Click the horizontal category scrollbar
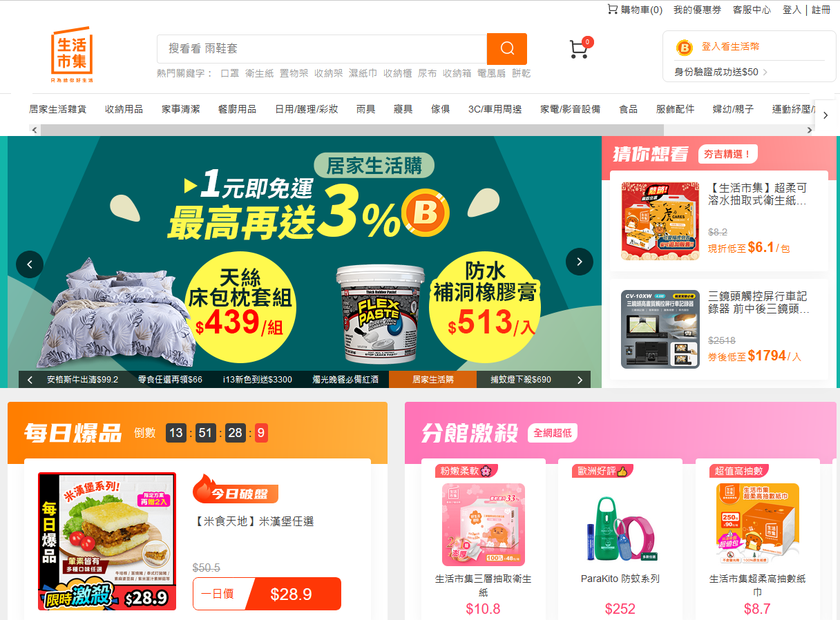840x620 pixels. click(347, 130)
